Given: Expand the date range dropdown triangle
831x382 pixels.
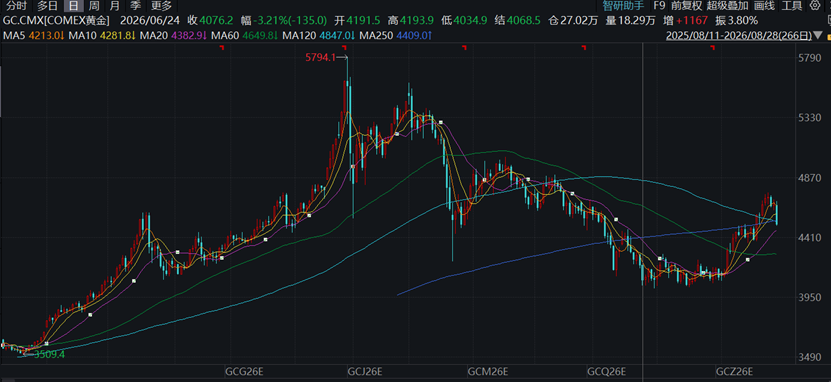Looking at the screenshot, I should click(819, 36).
